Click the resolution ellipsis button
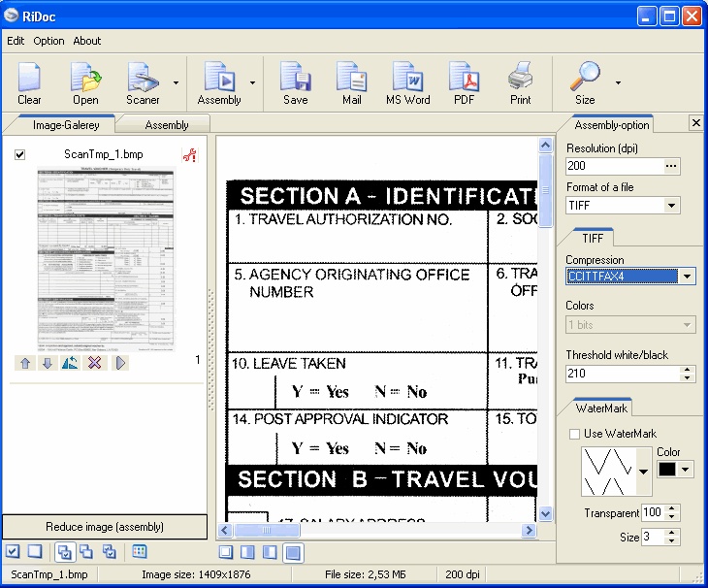Viewport: 708px width, 588px height. click(671, 167)
